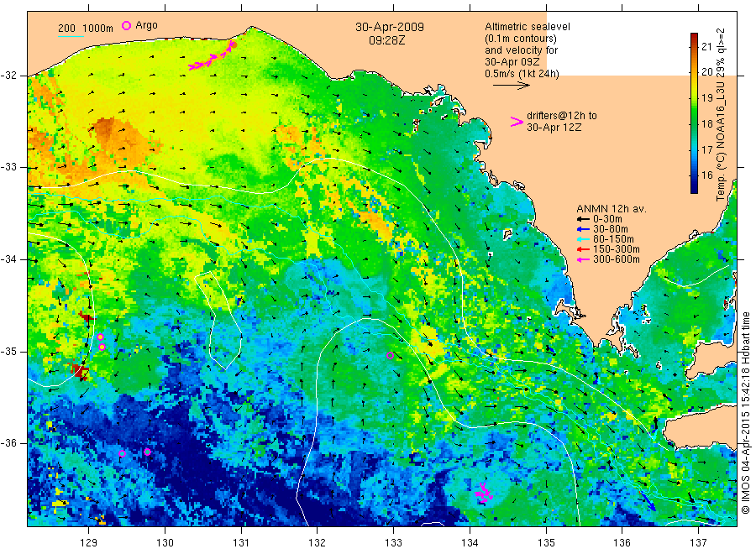This screenshot has width=756, height=554.
Task: Click the '30-Apr 09Z' text
Action: coord(512,62)
